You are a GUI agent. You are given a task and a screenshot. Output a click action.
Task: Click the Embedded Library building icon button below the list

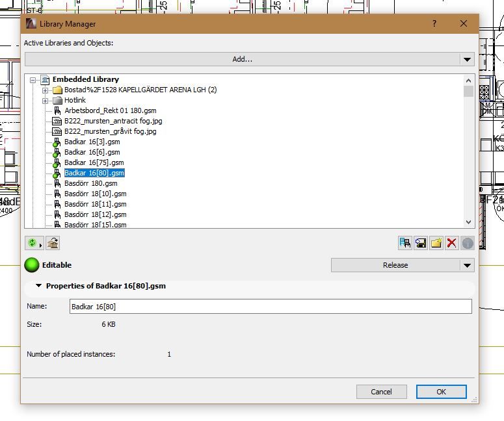pos(53,243)
